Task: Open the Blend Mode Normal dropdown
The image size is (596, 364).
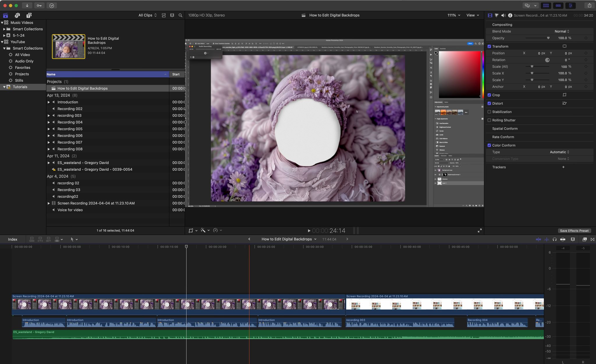Action: (x=562, y=31)
